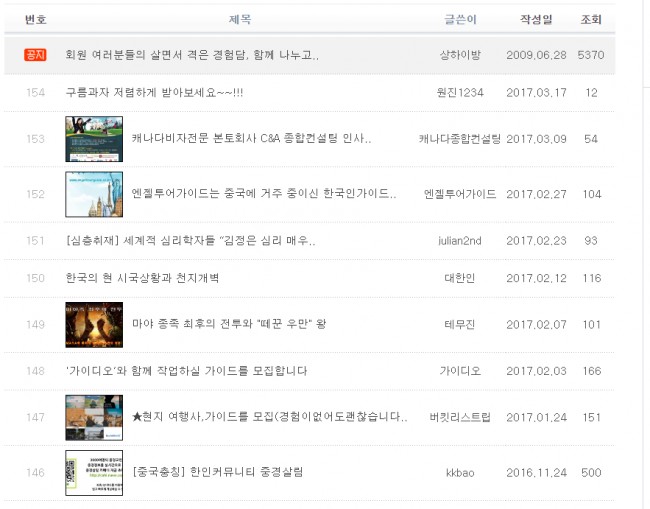Click date 2017.01.24
650x509 pixels.
click(x=536, y=417)
